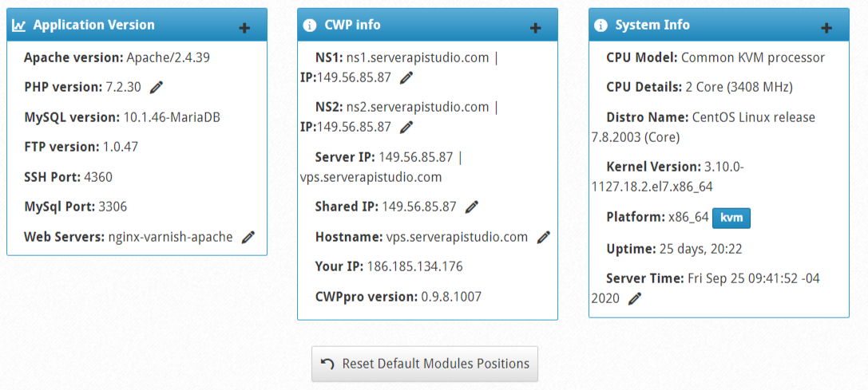Click the kvm platform badge
Image resolution: width=868 pixels, height=390 pixels.
731,218
